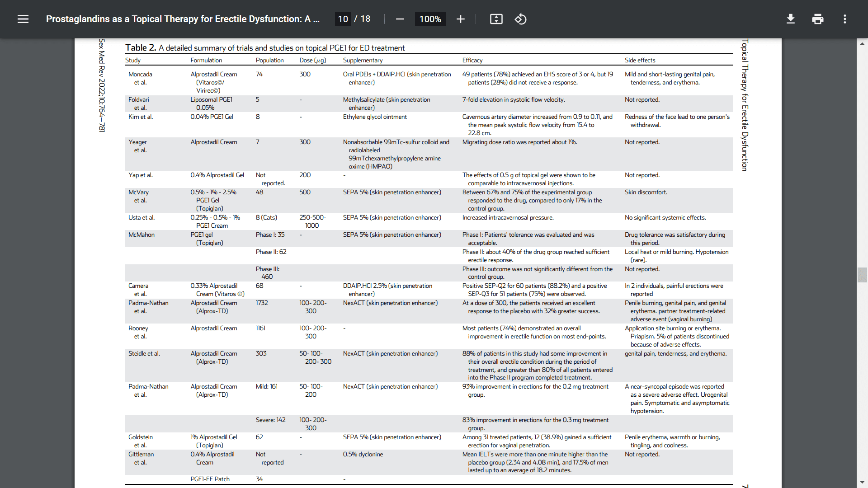Click the 'Rooney' study cell
The width and height of the screenshot is (868, 488).
tap(138, 332)
